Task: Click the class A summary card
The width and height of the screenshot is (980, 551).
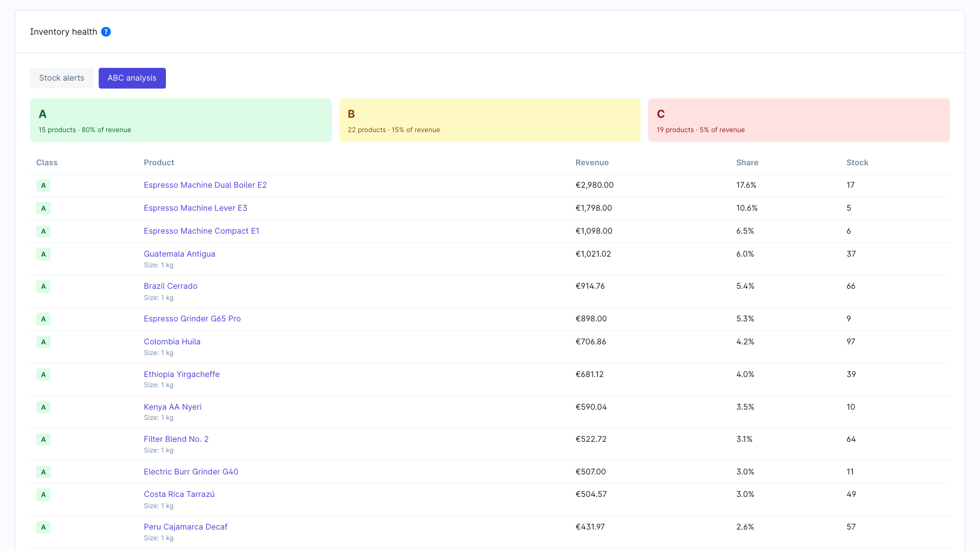Action: 181,120
